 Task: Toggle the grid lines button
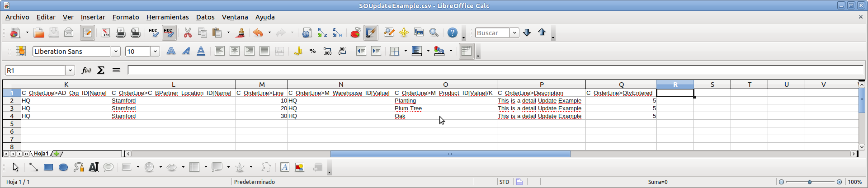click(466, 51)
